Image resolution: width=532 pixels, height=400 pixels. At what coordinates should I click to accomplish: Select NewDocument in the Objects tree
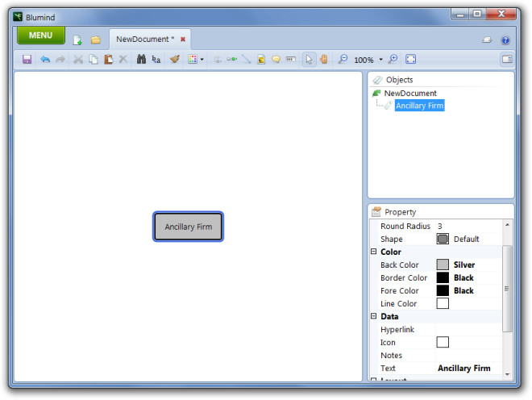click(x=409, y=93)
